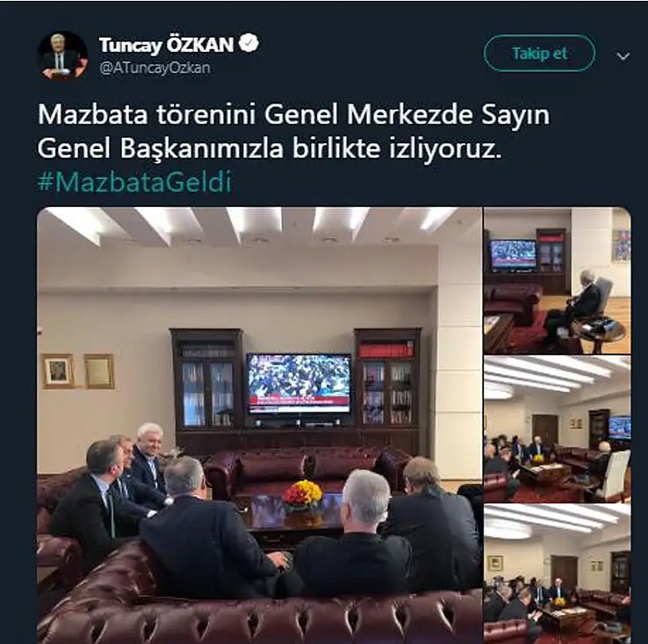Follow the account with Takip et
The image size is (648, 644).
(539, 54)
